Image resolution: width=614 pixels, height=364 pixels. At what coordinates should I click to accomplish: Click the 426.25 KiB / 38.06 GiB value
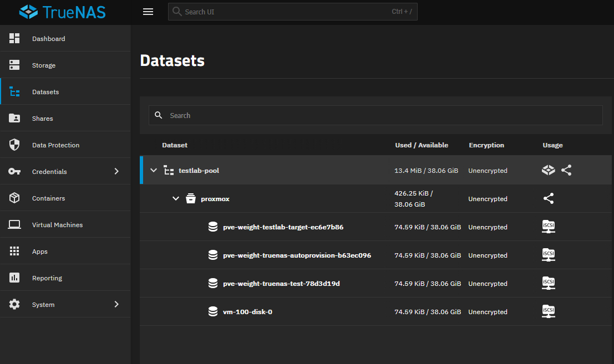414,198
